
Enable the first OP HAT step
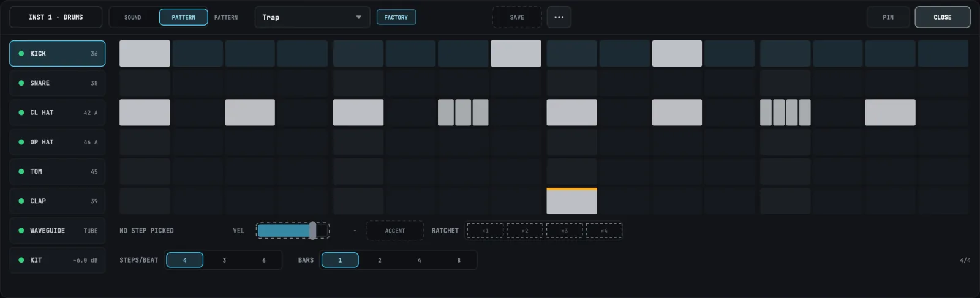click(145, 142)
